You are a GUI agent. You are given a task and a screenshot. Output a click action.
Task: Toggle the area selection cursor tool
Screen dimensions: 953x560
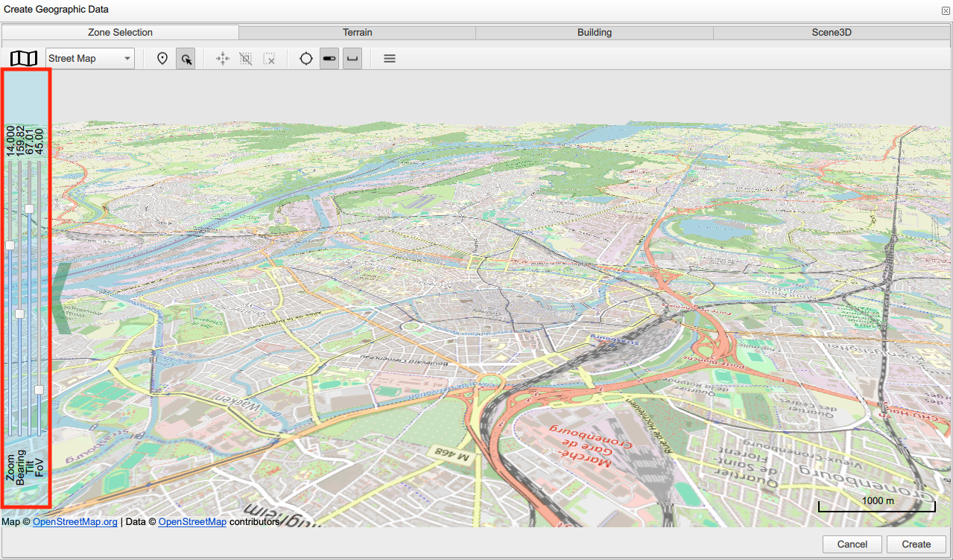click(x=186, y=58)
